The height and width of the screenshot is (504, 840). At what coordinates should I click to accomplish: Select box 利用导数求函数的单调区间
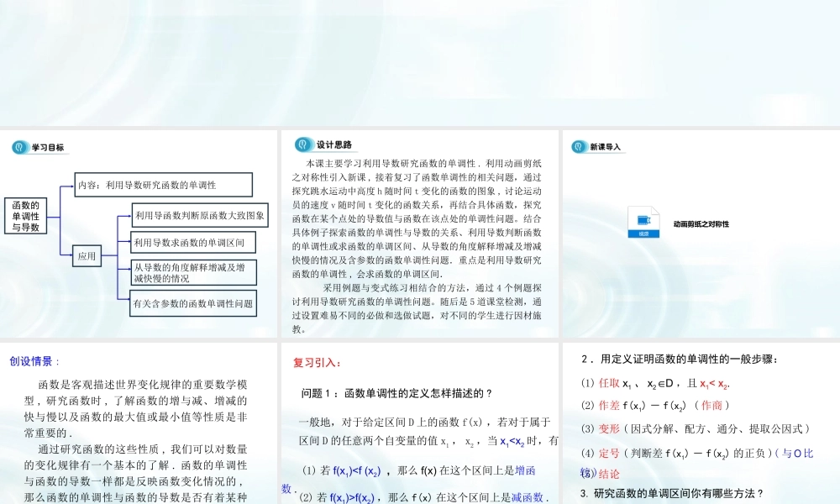coord(195,243)
